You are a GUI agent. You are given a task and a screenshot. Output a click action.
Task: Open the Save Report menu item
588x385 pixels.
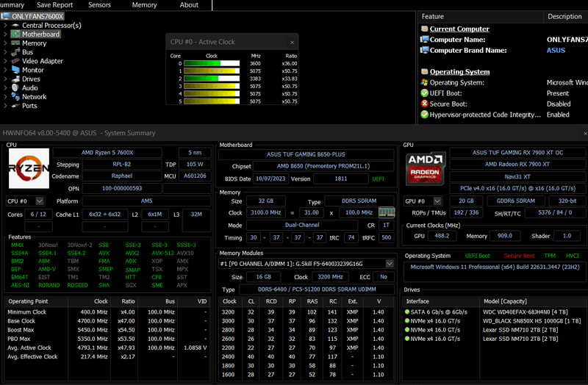tap(54, 5)
